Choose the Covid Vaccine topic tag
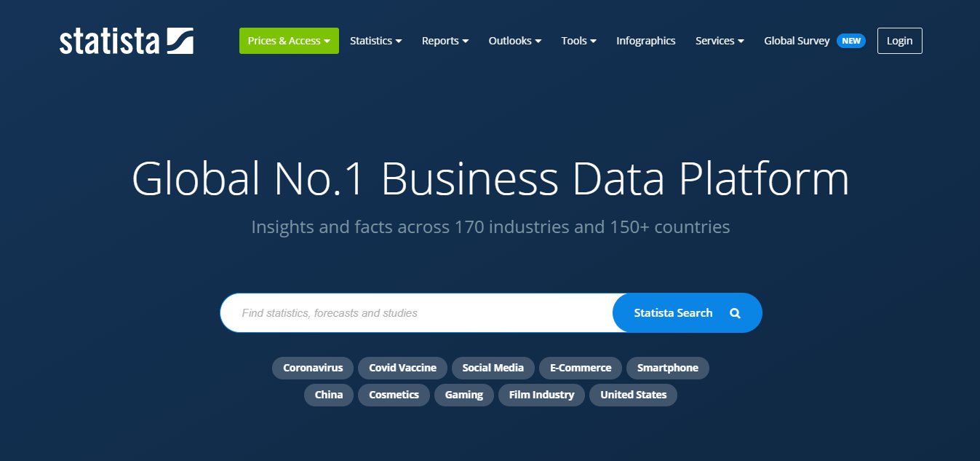 pos(402,368)
